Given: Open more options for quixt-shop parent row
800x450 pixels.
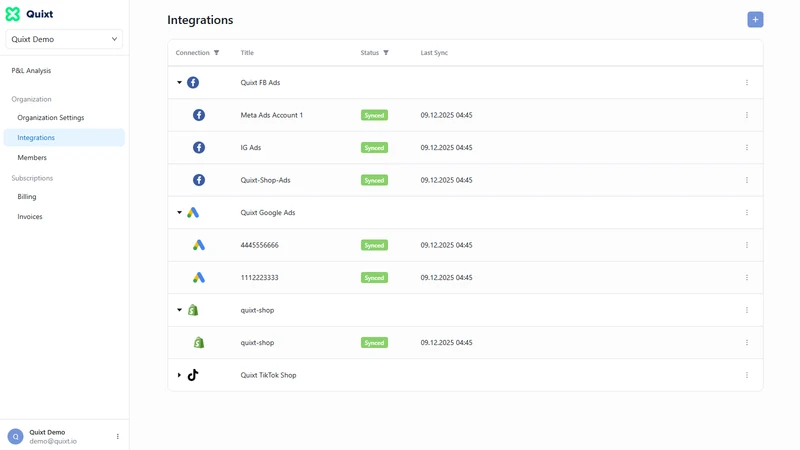Looking at the screenshot, I should click(x=746, y=310).
